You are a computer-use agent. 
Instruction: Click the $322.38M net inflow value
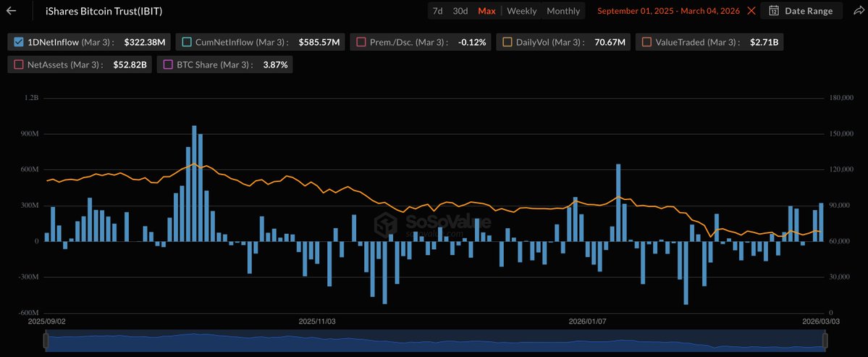coord(145,41)
